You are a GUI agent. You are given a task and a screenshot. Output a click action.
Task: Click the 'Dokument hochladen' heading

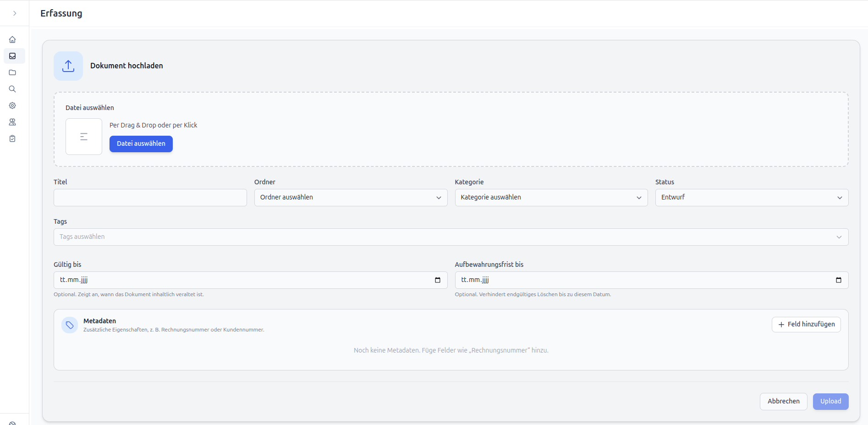[126, 66]
